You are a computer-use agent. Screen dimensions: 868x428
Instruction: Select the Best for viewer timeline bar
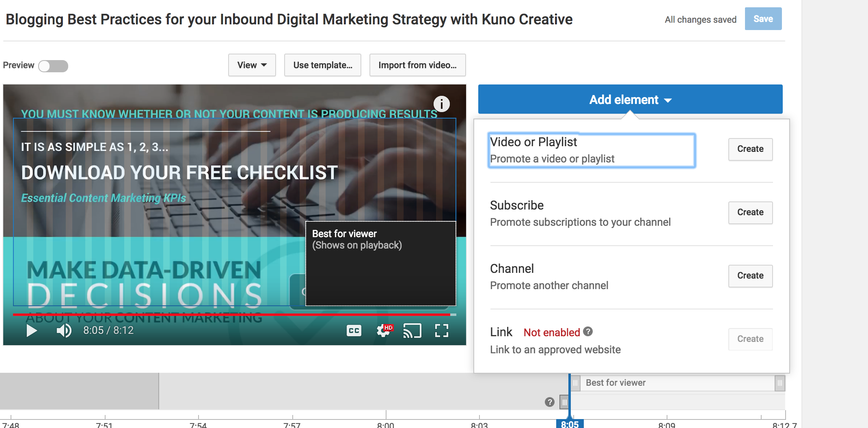(676, 383)
